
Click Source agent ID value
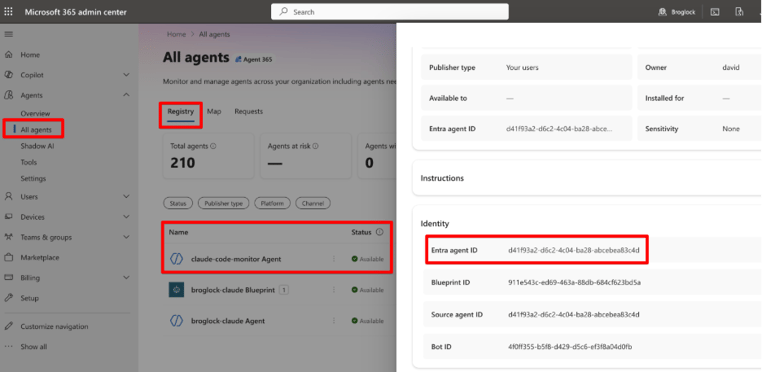(573, 315)
